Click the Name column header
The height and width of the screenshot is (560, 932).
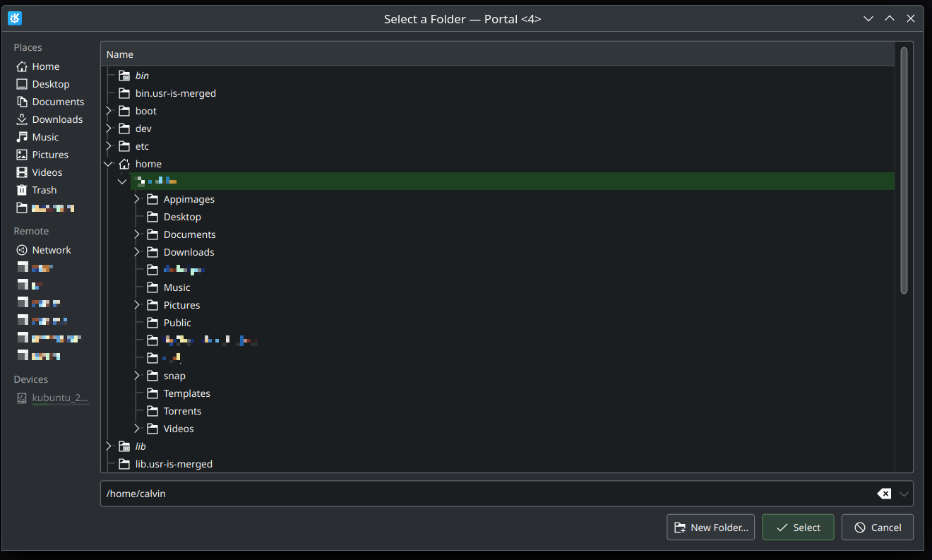pos(120,54)
